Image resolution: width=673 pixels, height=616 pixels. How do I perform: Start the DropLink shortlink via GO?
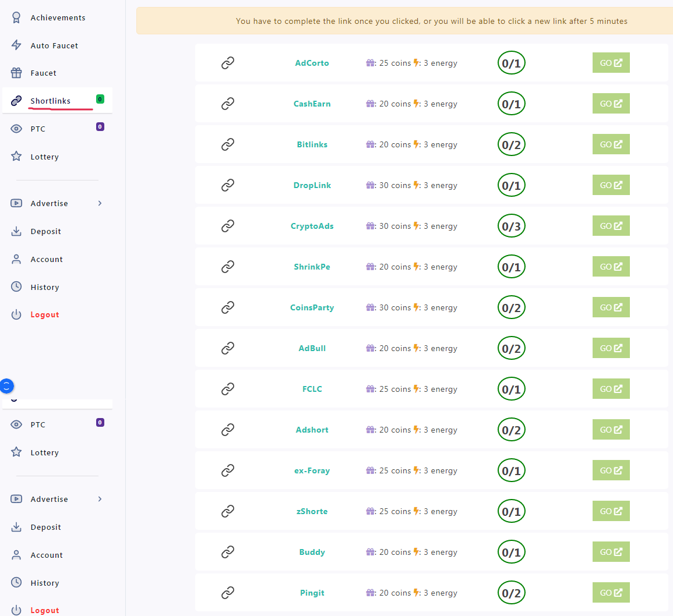click(611, 185)
